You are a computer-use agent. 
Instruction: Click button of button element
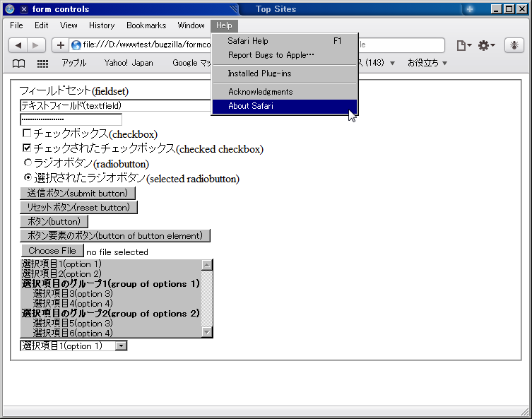(x=115, y=236)
